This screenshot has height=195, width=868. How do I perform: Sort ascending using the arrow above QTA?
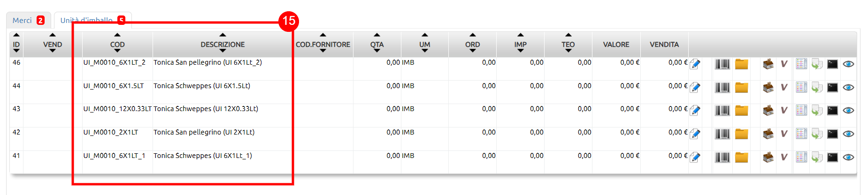coord(377,35)
